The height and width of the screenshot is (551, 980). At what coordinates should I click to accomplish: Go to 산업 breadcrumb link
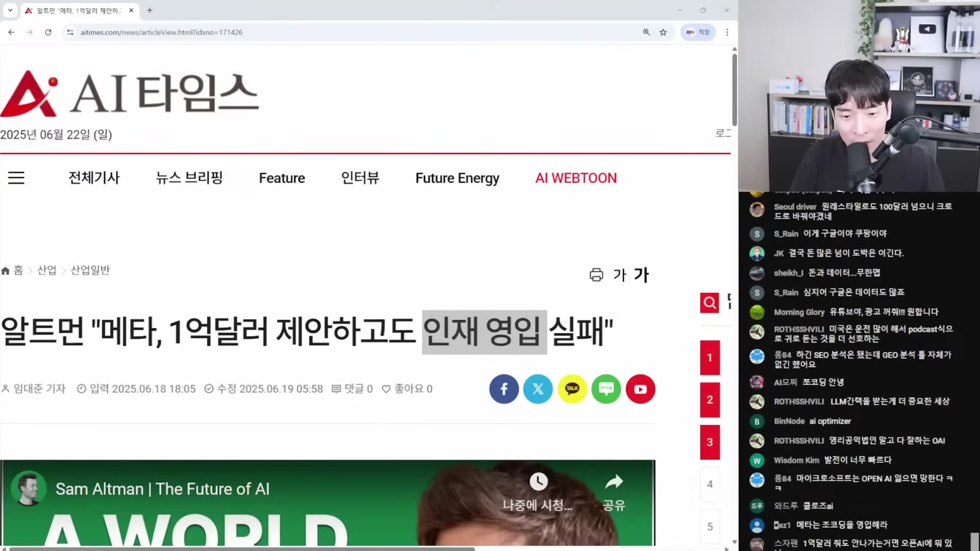tap(47, 270)
